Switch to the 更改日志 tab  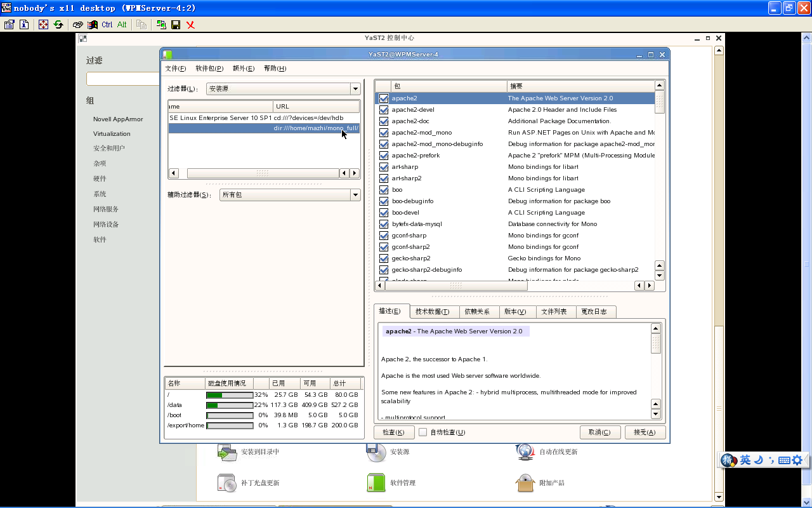point(594,312)
